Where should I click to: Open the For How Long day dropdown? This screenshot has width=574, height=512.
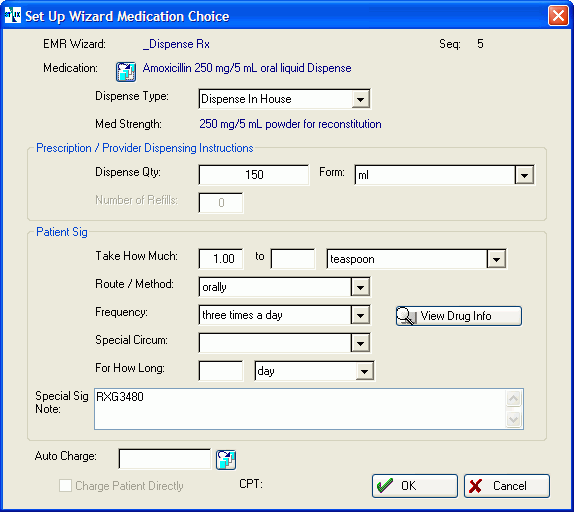(364, 371)
